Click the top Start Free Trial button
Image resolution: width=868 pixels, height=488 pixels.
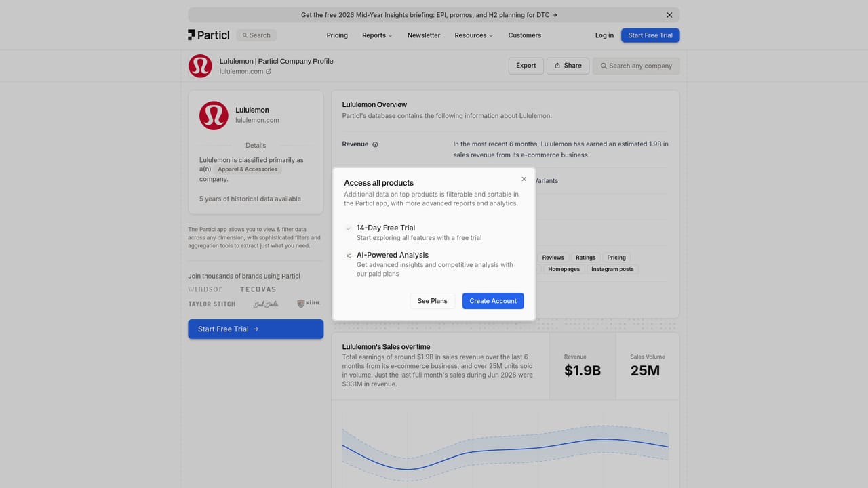click(650, 35)
